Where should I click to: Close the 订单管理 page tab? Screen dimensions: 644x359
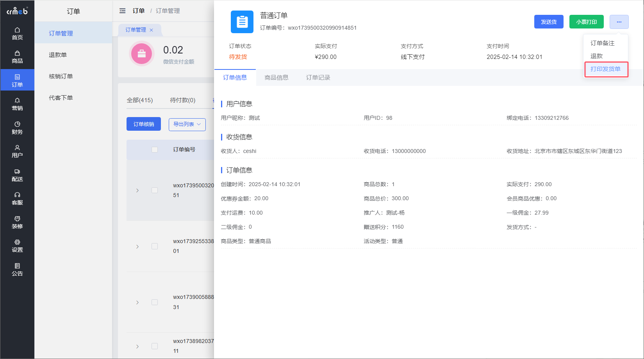point(152,30)
